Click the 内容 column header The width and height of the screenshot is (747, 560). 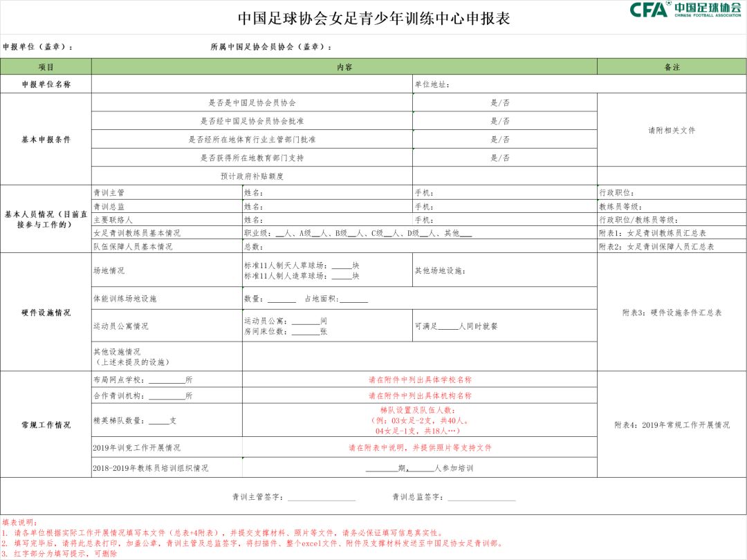[344, 67]
